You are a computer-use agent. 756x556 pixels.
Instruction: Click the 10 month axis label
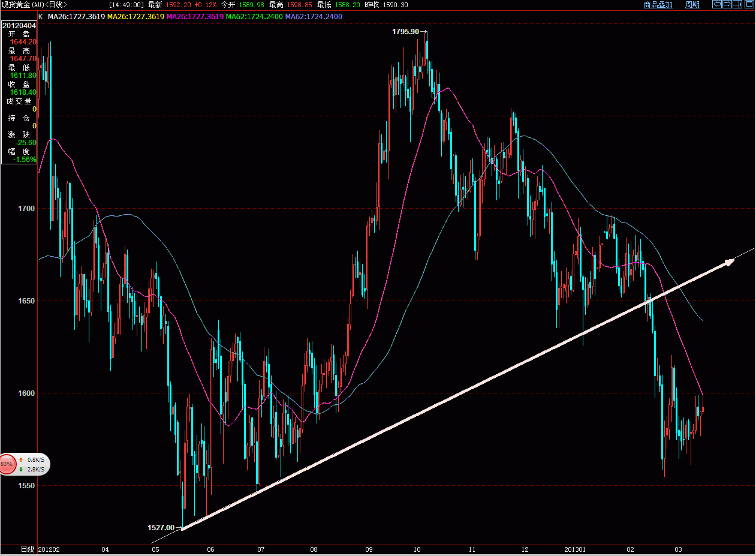click(x=417, y=549)
